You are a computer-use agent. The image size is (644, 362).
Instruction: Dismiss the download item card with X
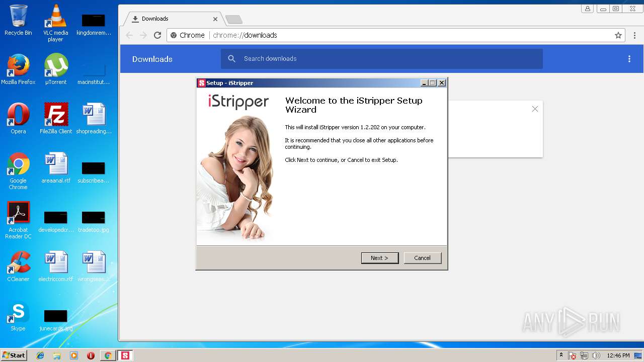click(535, 109)
